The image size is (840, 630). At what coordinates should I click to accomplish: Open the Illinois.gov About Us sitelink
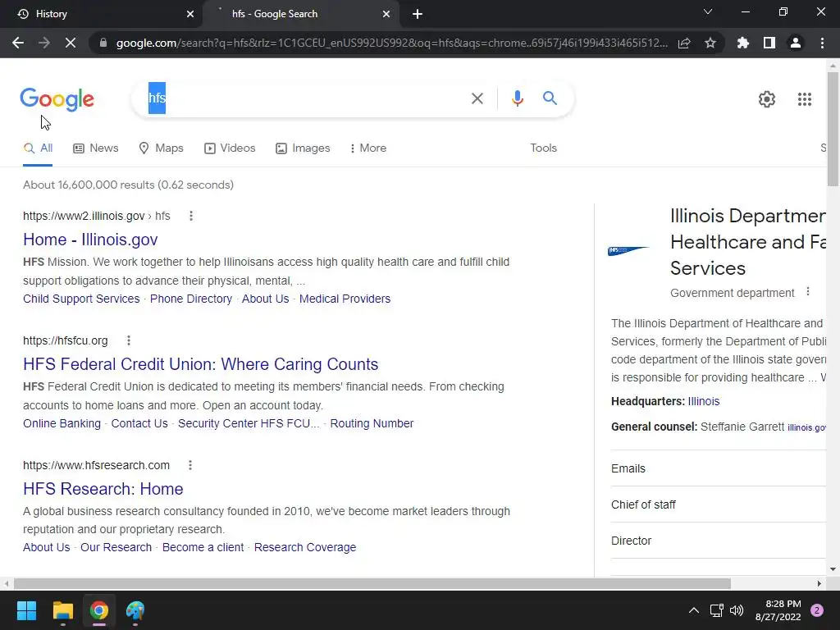[x=265, y=299]
